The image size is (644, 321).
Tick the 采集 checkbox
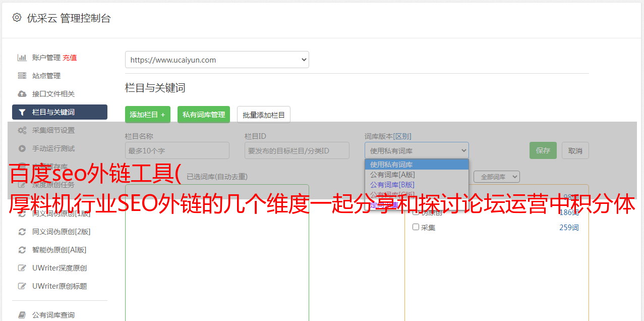point(416,227)
